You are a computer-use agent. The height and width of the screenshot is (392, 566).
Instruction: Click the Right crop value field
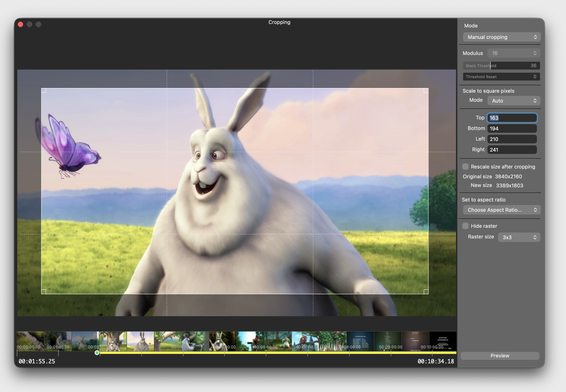pos(512,150)
